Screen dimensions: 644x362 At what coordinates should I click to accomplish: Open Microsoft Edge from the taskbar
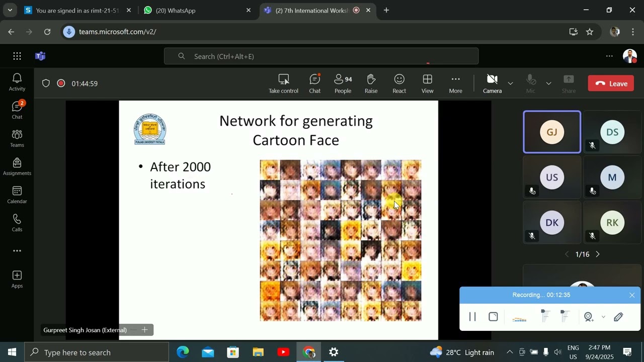183,352
